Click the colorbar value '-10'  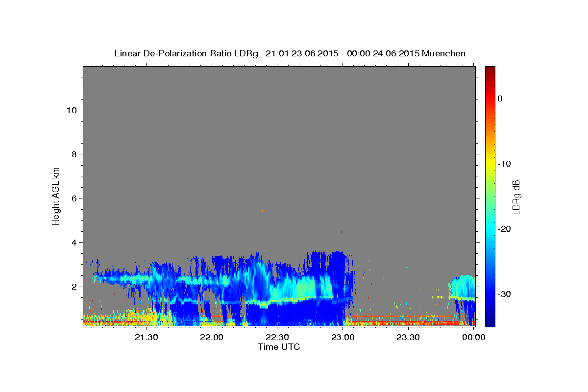click(504, 164)
